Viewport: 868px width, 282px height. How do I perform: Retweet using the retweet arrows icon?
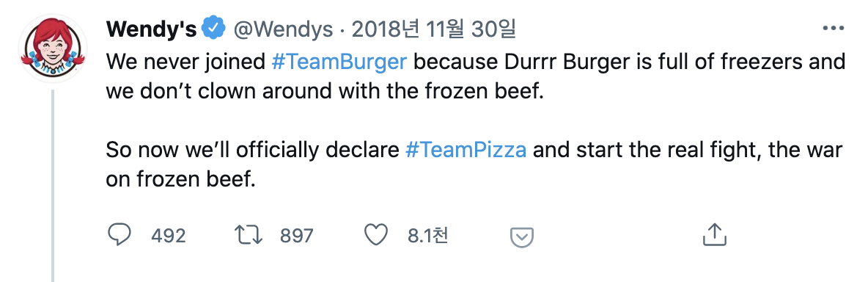coord(248,236)
